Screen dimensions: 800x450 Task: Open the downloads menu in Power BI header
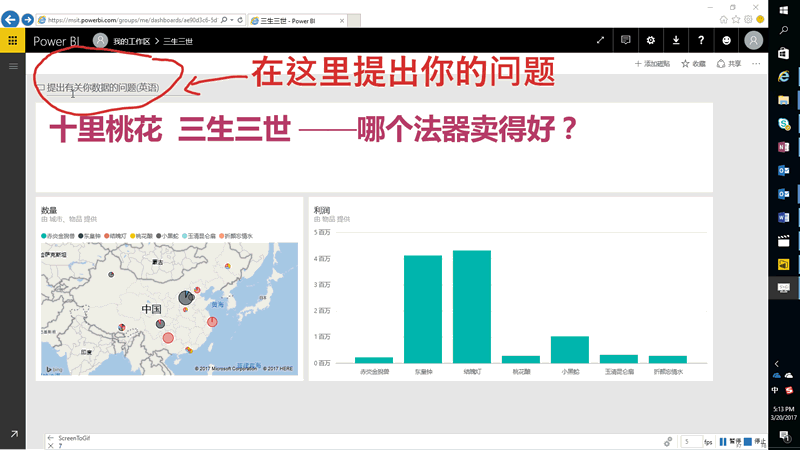coord(676,40)
